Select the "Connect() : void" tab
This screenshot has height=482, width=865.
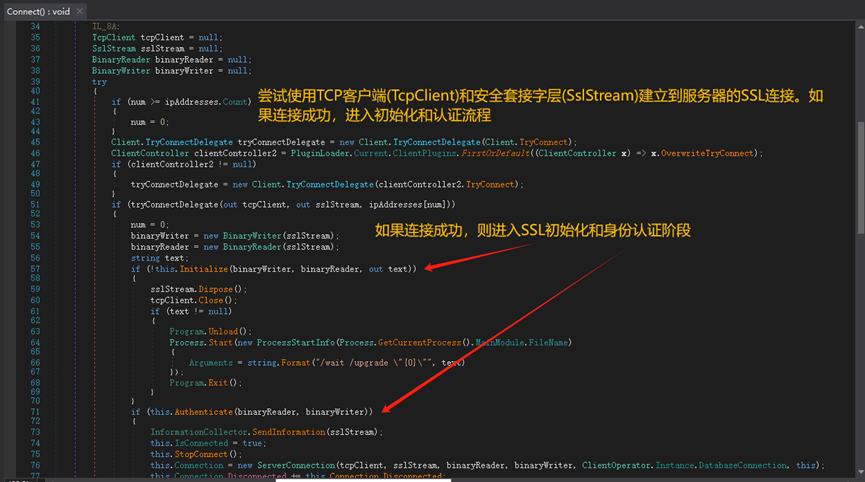38,11
